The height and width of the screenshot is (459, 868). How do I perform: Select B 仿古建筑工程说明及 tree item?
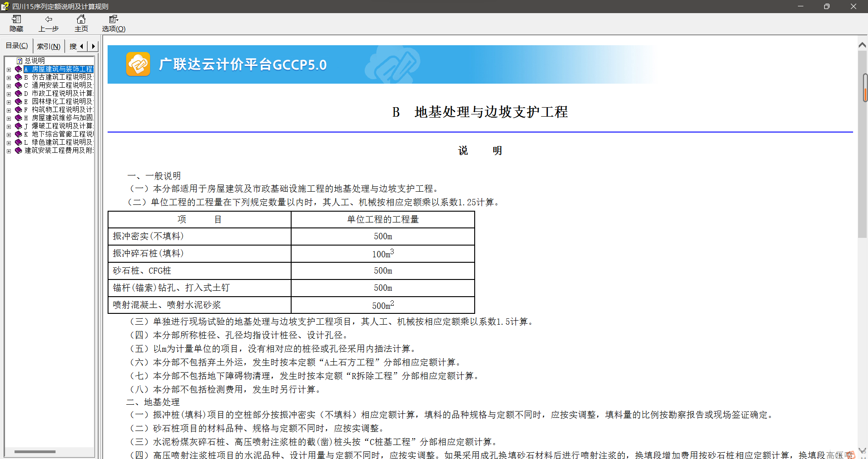(58, 77)
